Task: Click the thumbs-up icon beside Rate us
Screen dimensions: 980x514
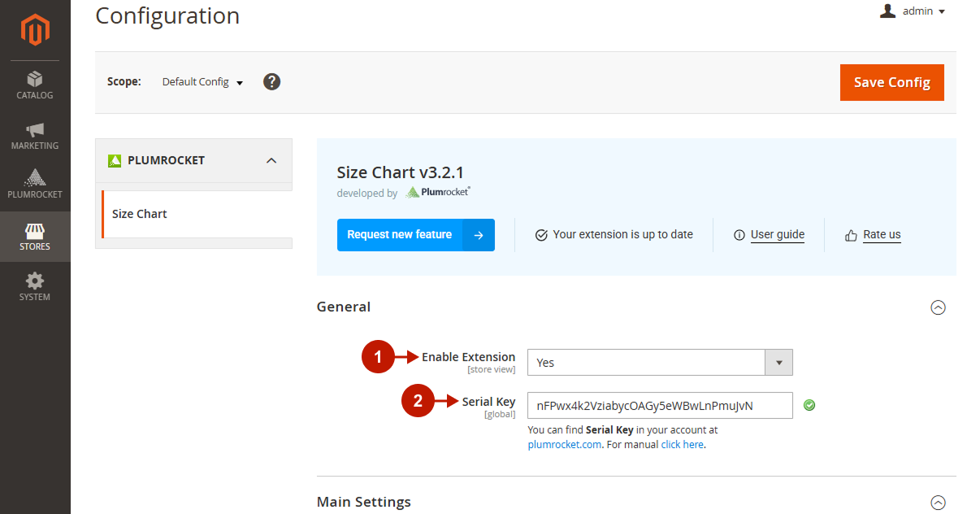Action: click(852, 235)
